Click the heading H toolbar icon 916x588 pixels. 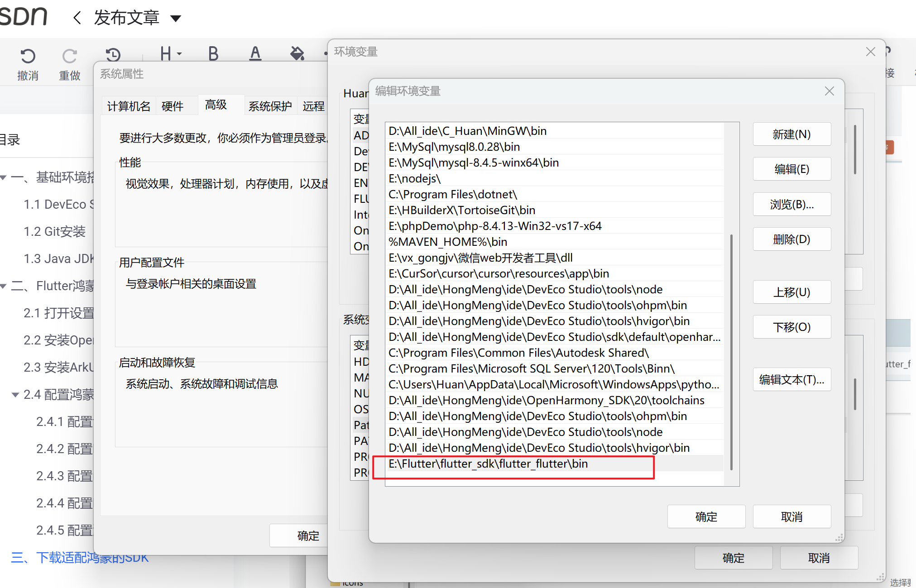click(166, 53)
